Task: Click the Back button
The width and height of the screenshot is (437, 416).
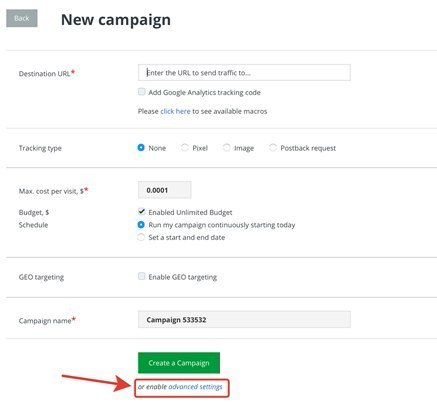Action: pos(22,18)
